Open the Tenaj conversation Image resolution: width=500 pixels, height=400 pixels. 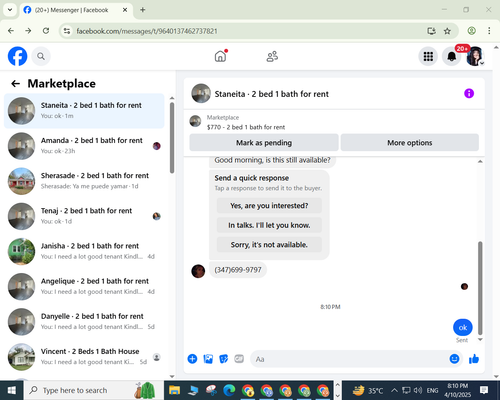[x=84, y=216]
